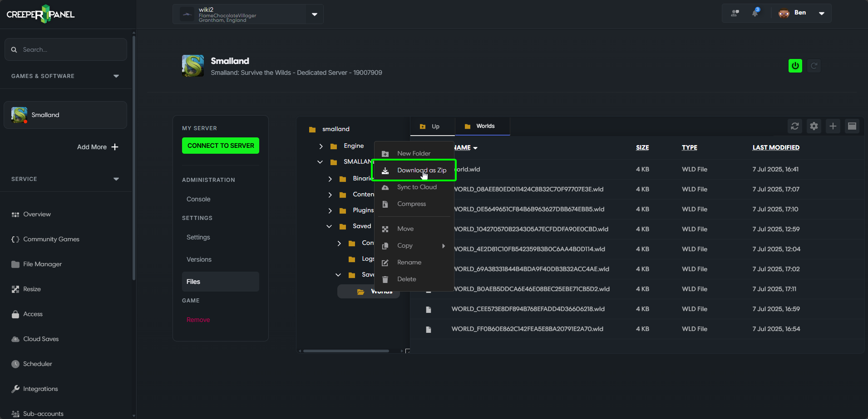
Task: Collapse the Saved folder chevron
Action: coord(329,226)
